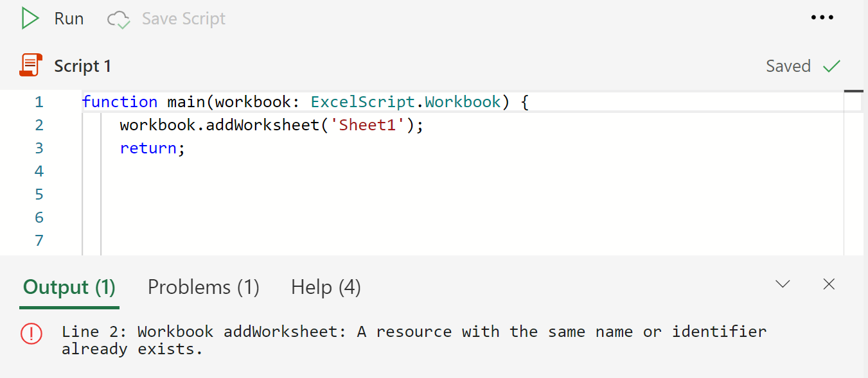This screenshot has height=378, width=868.
Task: Place cursor on the addWorksheet code line
Action: click(270, 125)
